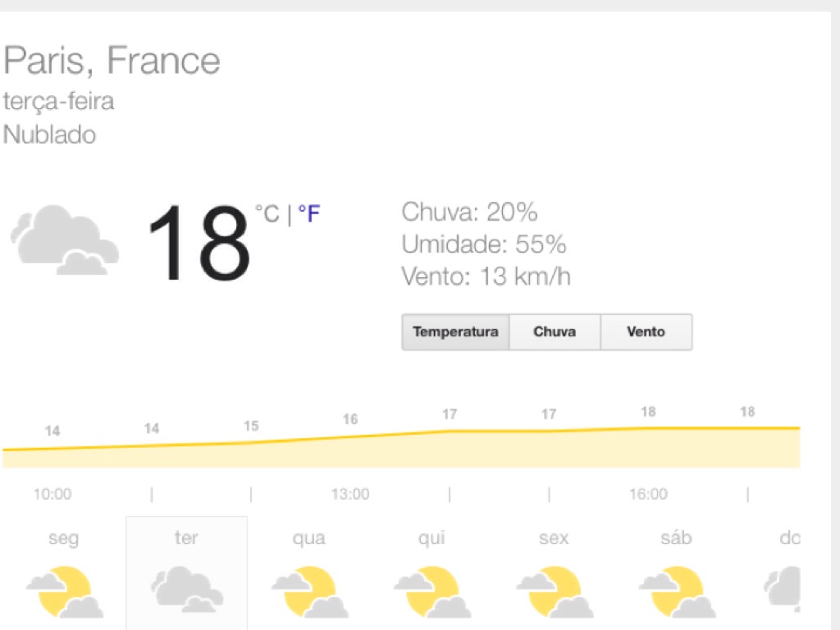
Task: Switch to the Vento chart
Action: tap(646, 332)
